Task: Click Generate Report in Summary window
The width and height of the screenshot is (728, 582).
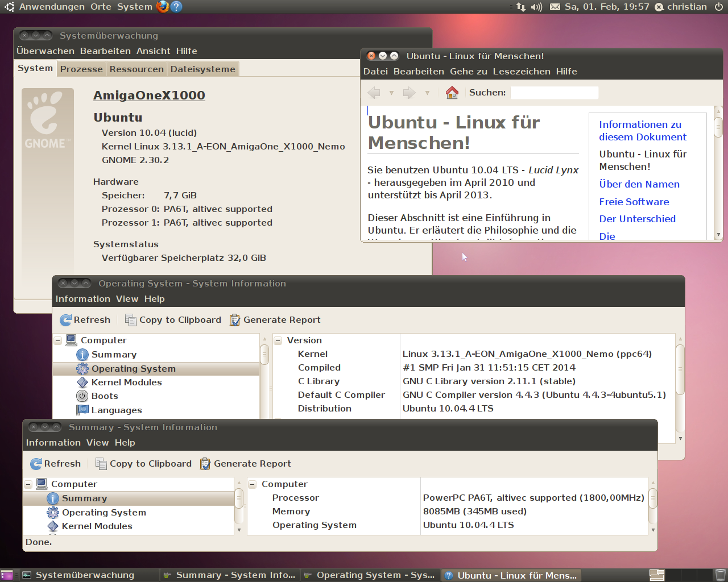Action: coord(246,464)
